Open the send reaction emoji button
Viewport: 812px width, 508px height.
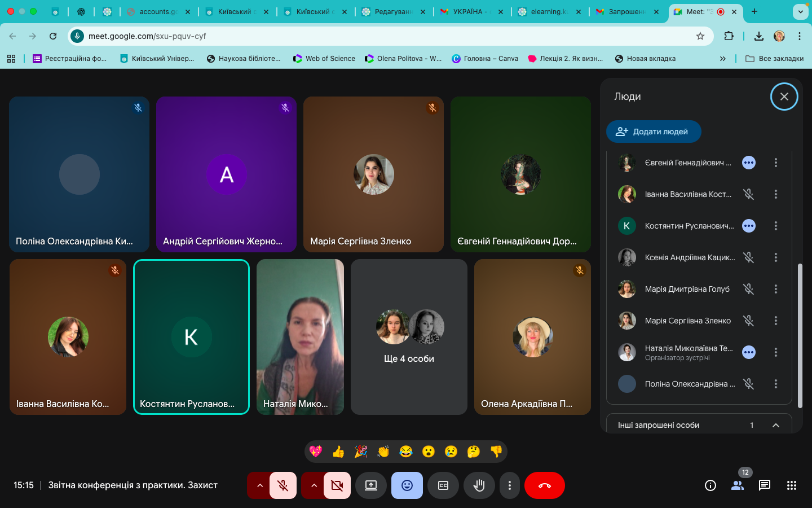(x=407, y=485)
